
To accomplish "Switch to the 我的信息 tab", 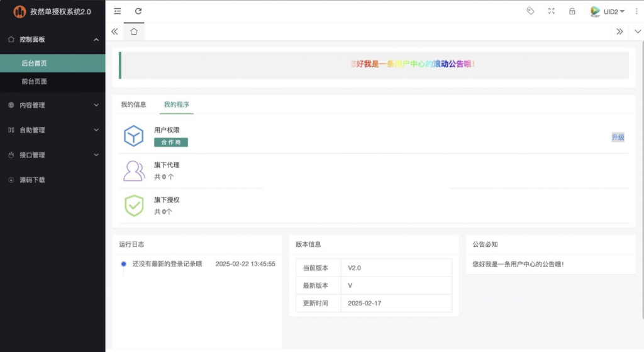I will 133,105.
